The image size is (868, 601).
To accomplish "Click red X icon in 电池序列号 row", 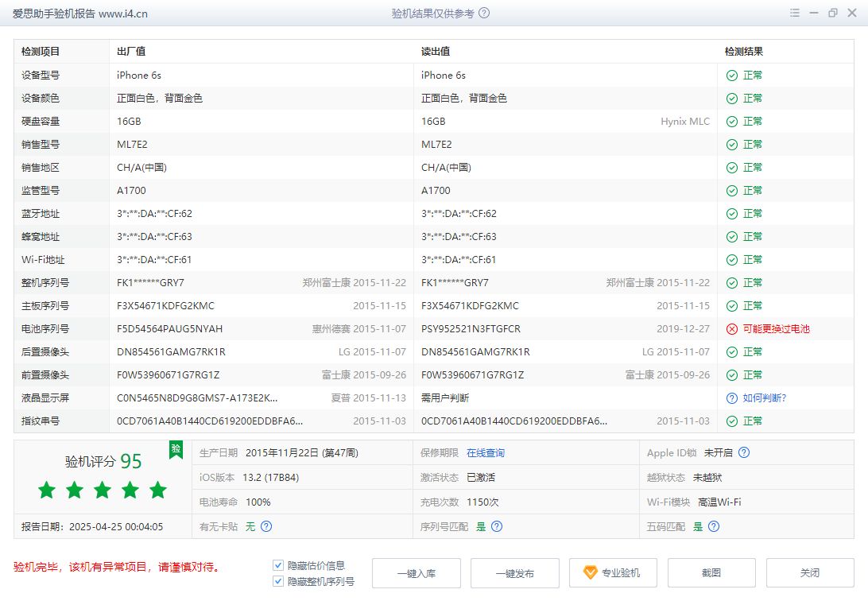I will [x=732, y=329].
